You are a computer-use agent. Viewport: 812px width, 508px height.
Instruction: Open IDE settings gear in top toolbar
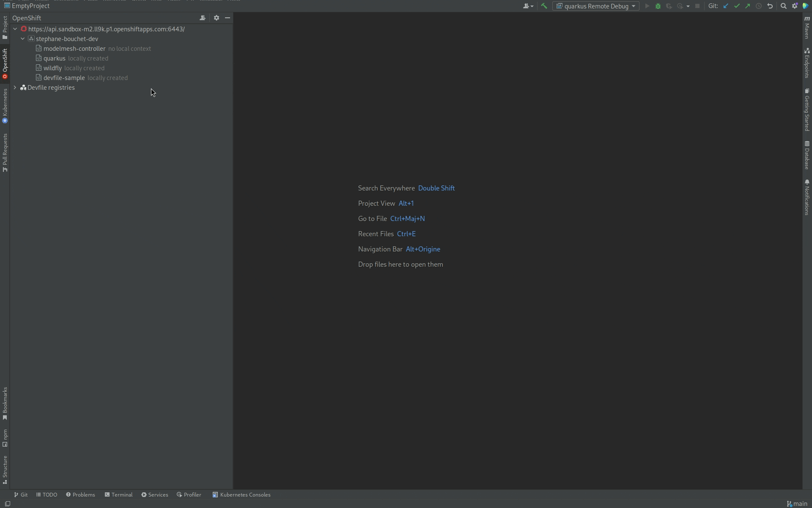[795, 6]
